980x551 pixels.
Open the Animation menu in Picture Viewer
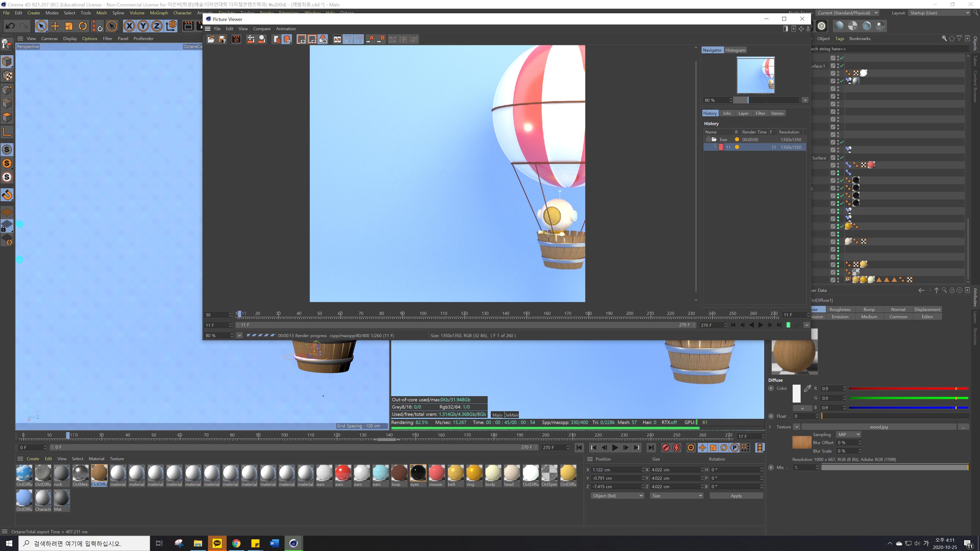click(x=286, y=29)
